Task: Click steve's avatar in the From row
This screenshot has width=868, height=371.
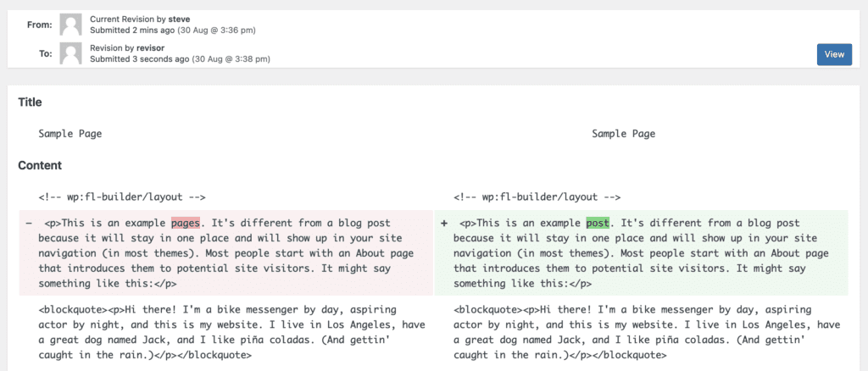Action: 72,24
